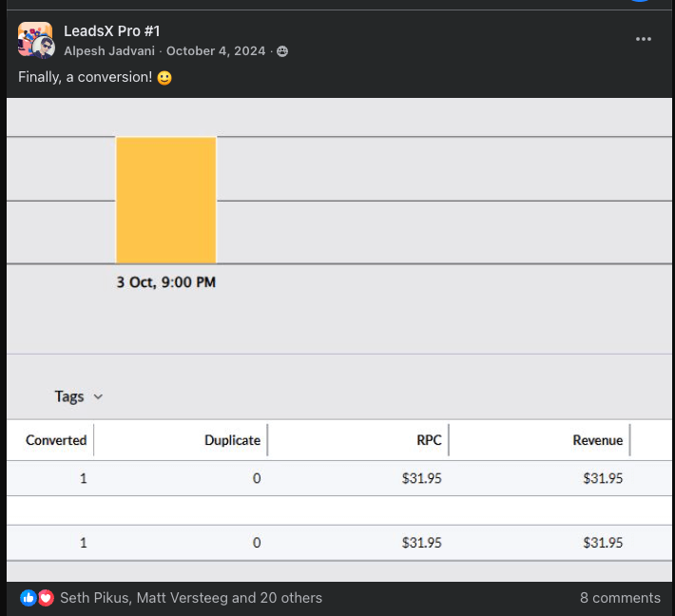This screenshot has height=616, width=675.
Task: Click the audience privacy icon beside the date
Action: [282, 51]
